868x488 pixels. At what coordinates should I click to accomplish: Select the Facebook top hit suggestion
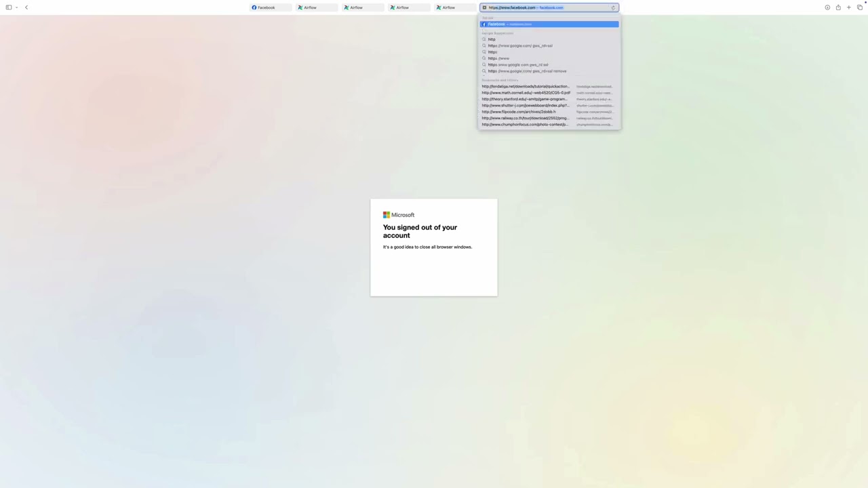[x=549, y=24]
